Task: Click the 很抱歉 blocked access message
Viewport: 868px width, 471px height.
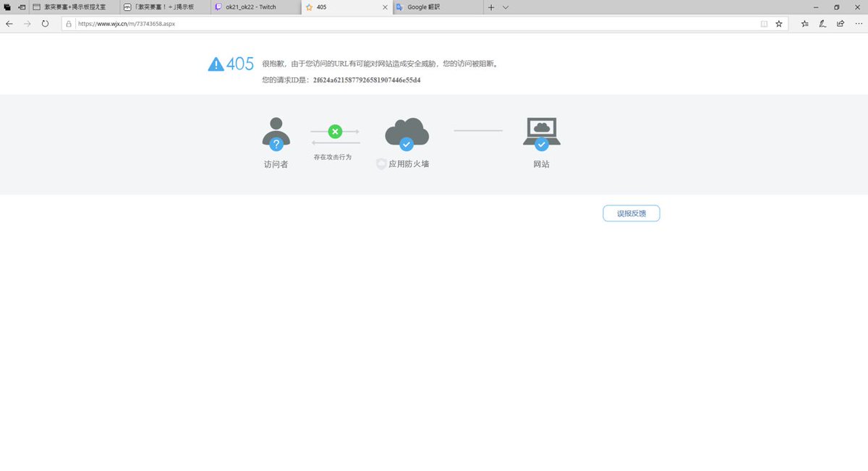Action: (380, 64)
